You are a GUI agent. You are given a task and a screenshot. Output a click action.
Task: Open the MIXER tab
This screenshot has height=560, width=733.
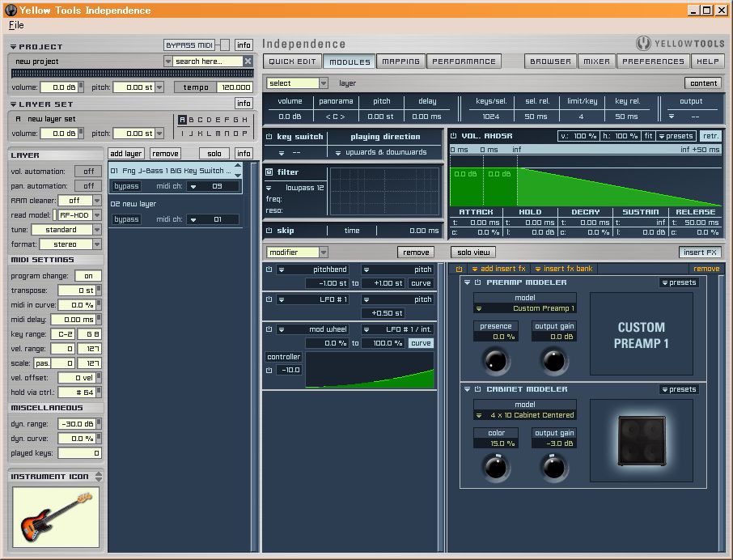pyautogui.click(x=596, y=62)
